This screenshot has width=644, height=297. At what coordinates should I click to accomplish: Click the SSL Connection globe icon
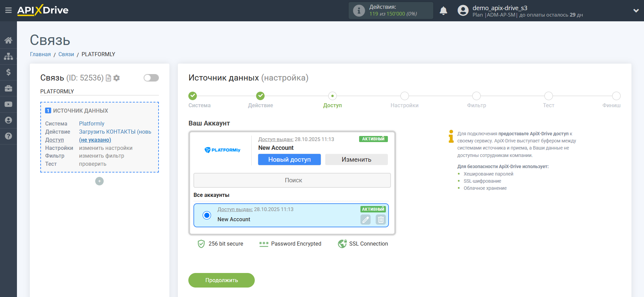pyautogui.click(x=342, y=244)
